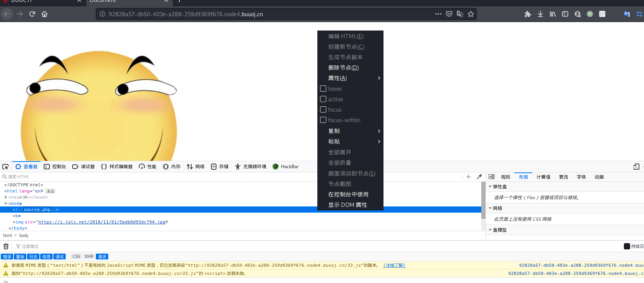Screen dimensions: 644x283
Task: Open the downloads arrow icon
Action: point(540,14)
